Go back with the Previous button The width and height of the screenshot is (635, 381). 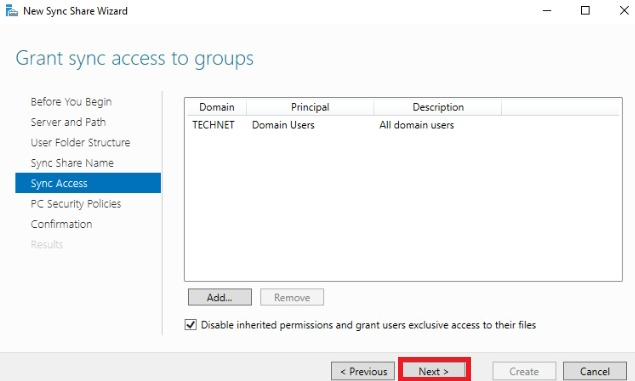click(x=363, y=371)
